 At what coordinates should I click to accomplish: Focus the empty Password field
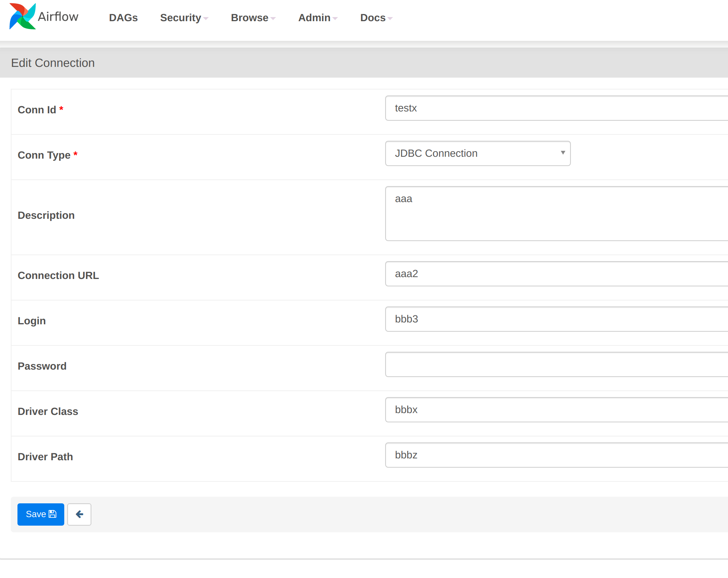coord(520,364)
